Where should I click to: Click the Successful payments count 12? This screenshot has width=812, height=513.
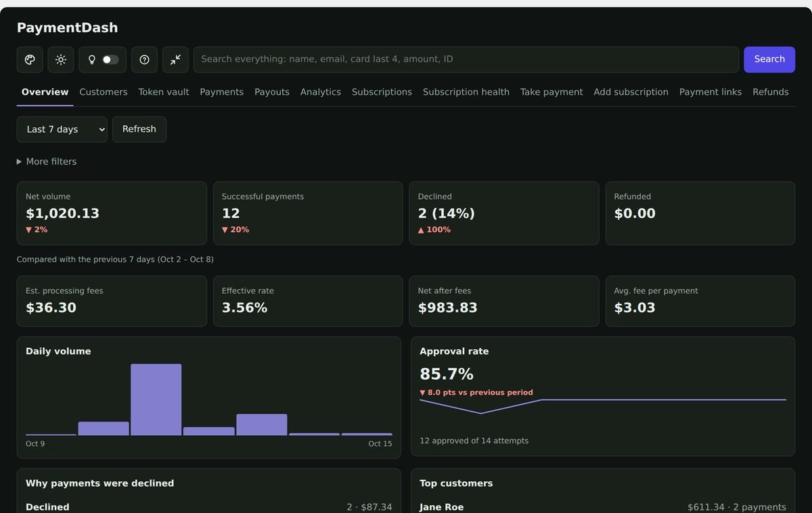tap(231, 214)
